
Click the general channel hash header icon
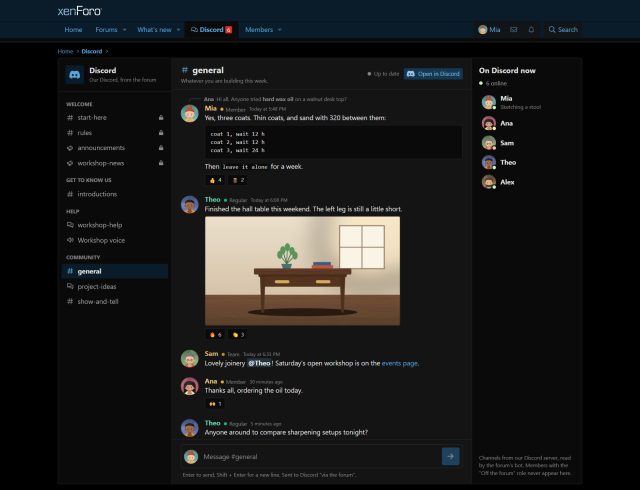[184, 70]
